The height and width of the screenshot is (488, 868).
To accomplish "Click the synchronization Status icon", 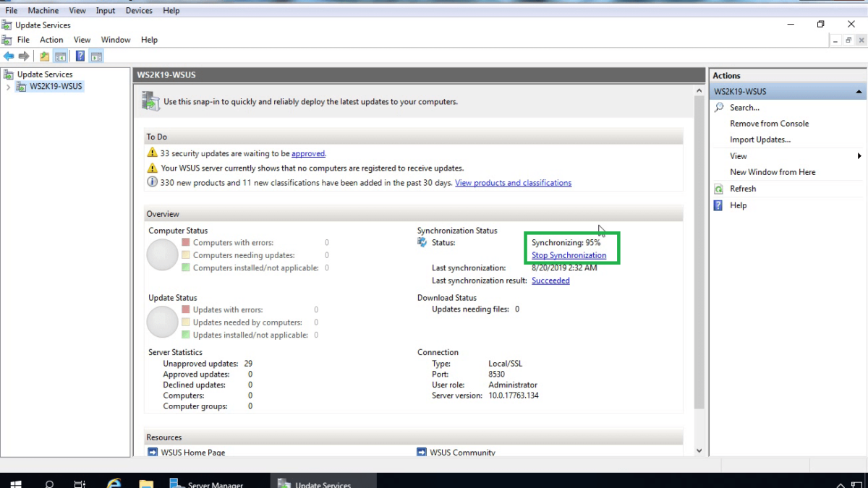I will [422, 242].
